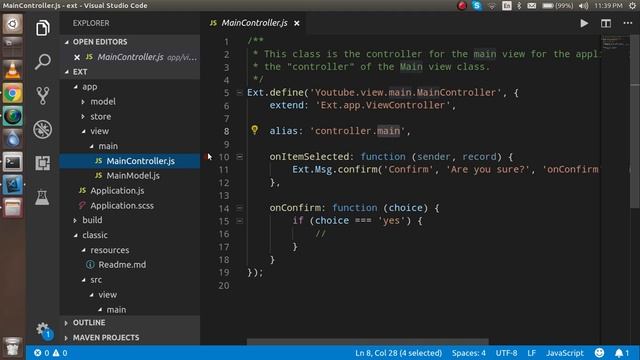Image resolution: width=640 pixels, height=360 pixels.
Task: Fold the onConfirm function at line 14
Action: click(x=240, y=208)
